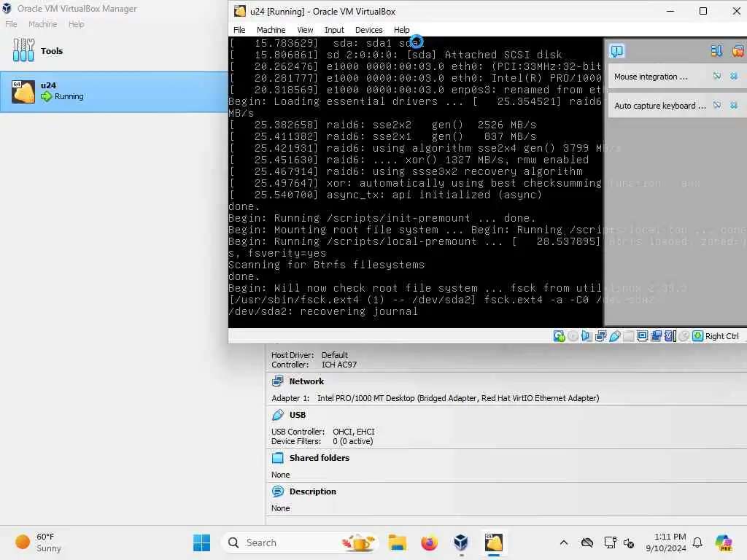
Task: Open the Windows Start menu
Action: tap(201, 542)
